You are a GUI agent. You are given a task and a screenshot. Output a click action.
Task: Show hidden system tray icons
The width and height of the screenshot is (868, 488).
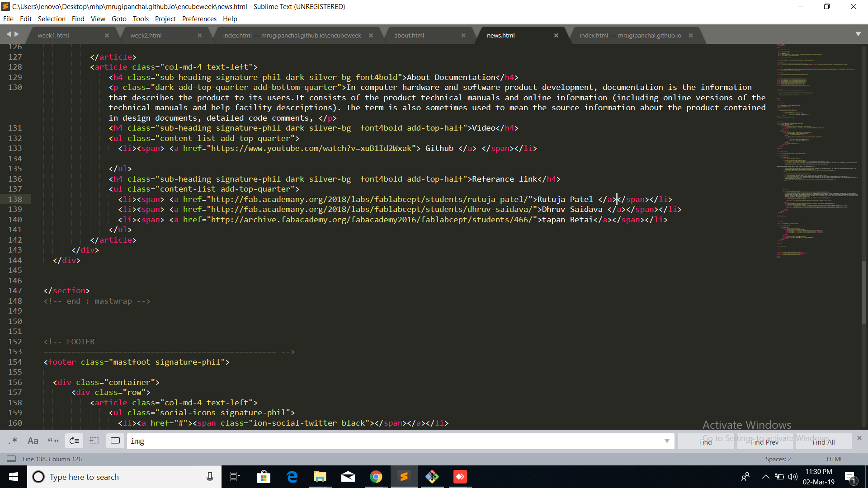tap(765, 477)
